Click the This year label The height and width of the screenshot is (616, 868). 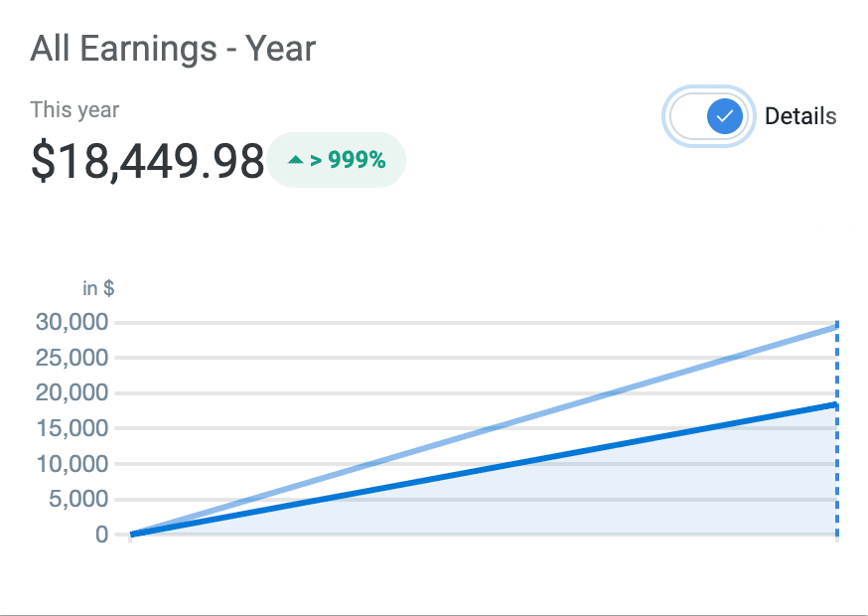click(74, 109)
